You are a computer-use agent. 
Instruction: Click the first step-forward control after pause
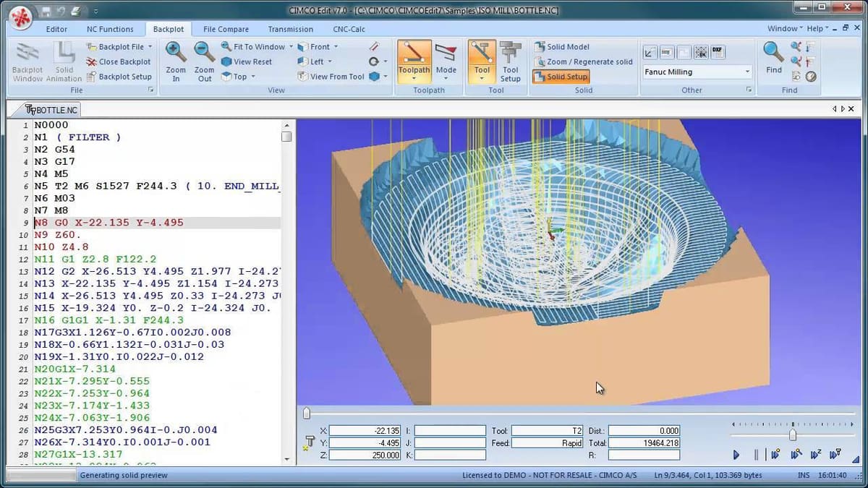point(775,455)
